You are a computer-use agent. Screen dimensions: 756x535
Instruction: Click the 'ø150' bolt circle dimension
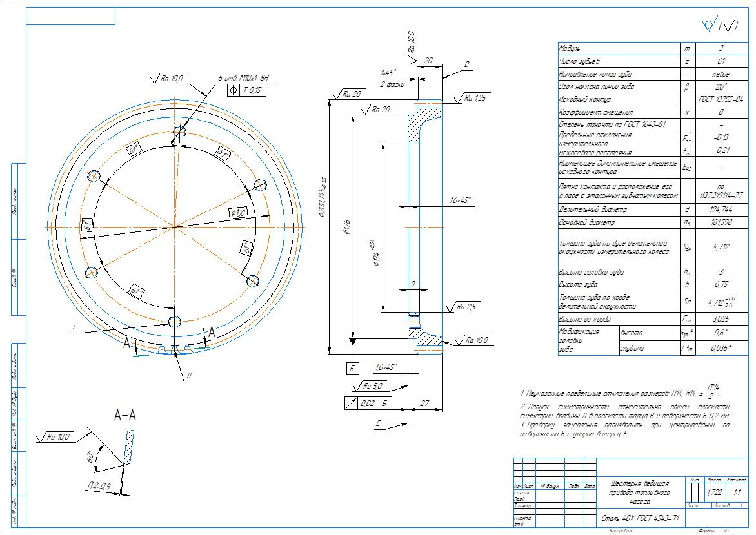(x=239, y=213)
